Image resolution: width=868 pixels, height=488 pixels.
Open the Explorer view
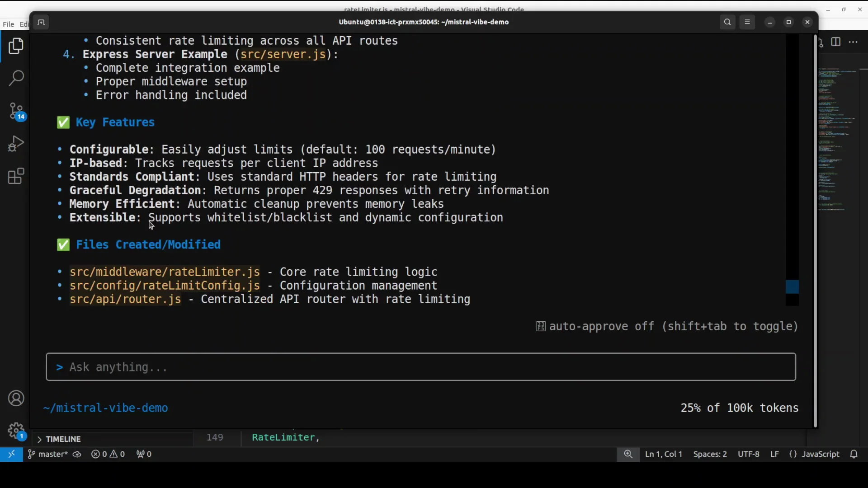(16, 46)
